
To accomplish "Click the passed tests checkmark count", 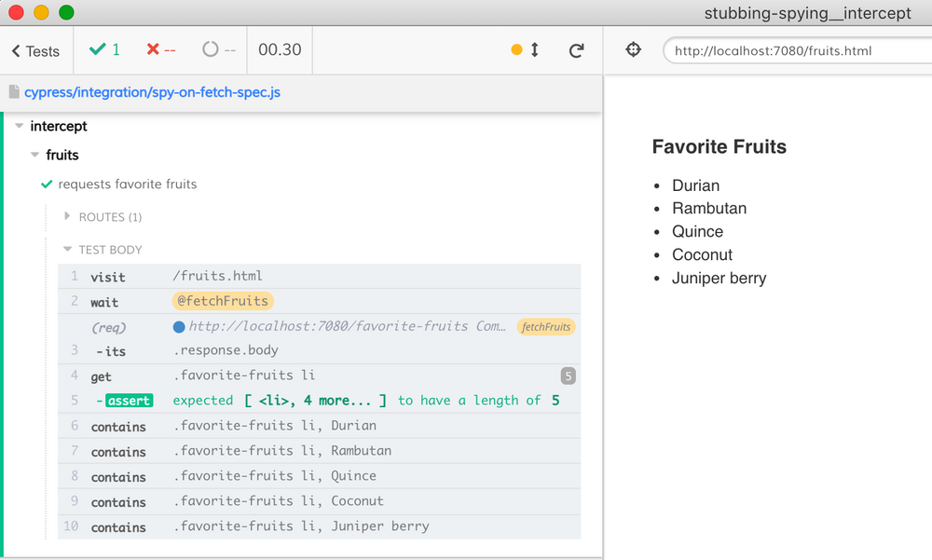I will coord(104,50).
